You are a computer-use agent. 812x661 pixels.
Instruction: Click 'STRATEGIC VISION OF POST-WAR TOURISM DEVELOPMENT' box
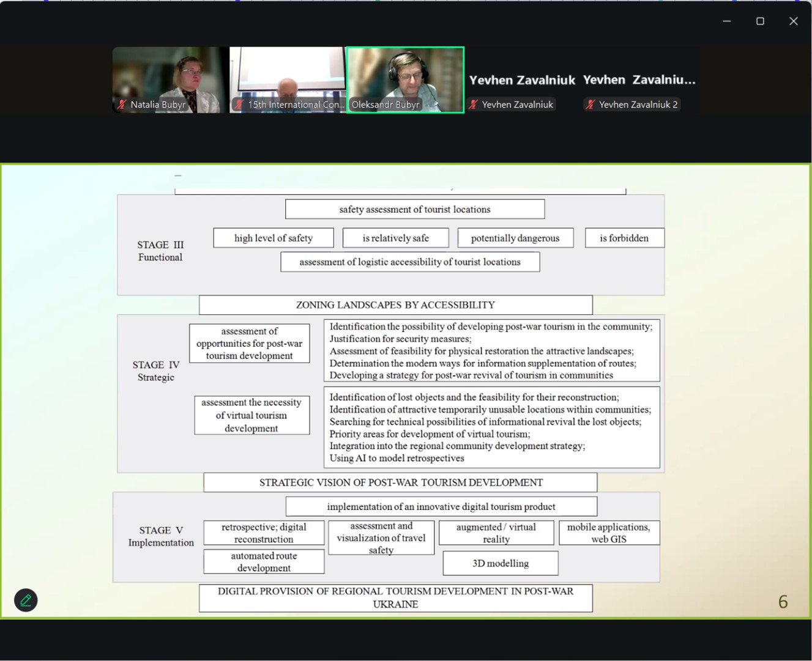401,482
